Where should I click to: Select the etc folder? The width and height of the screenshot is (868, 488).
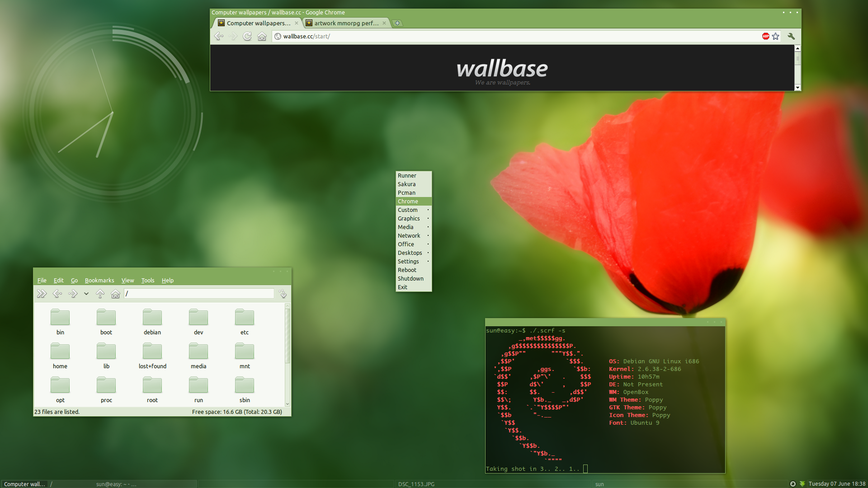245,322
